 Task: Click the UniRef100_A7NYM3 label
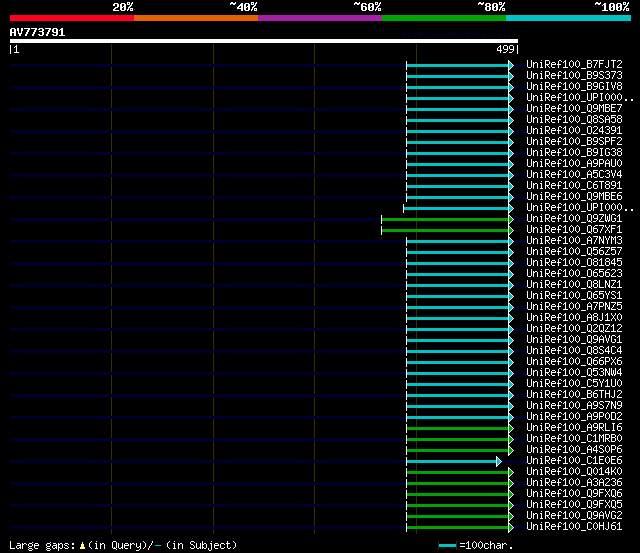click(x=574, y=241)
